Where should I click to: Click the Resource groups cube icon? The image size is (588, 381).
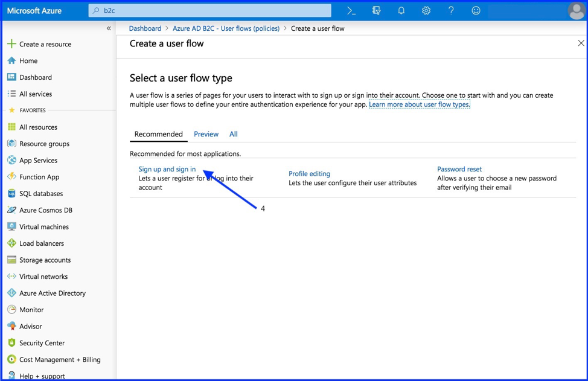click(11, 143)
